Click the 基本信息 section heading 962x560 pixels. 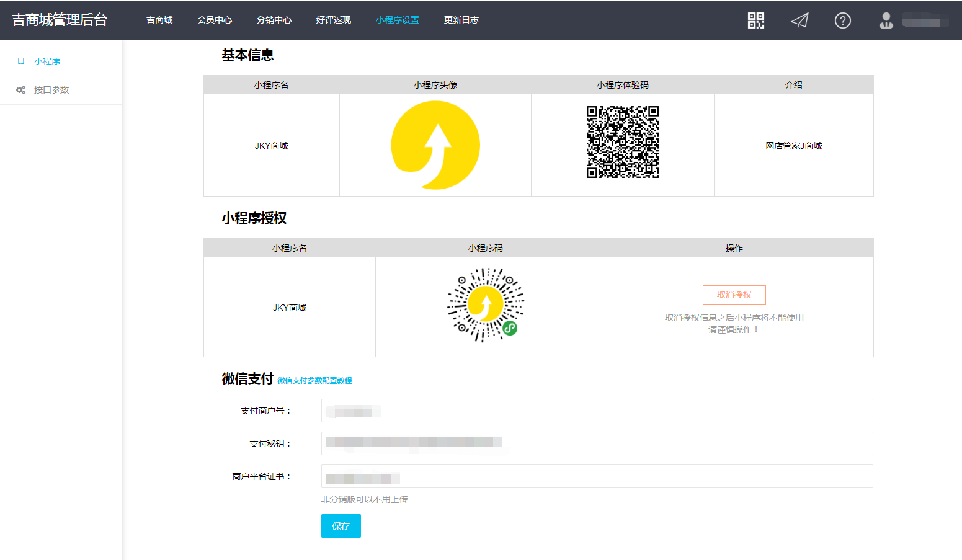pyautogui.click(x=247, y=55)
